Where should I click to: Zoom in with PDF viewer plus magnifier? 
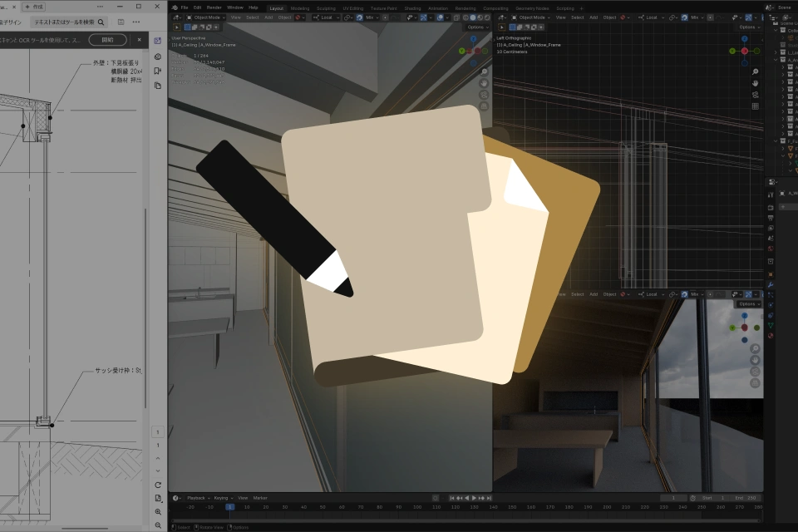158,512
